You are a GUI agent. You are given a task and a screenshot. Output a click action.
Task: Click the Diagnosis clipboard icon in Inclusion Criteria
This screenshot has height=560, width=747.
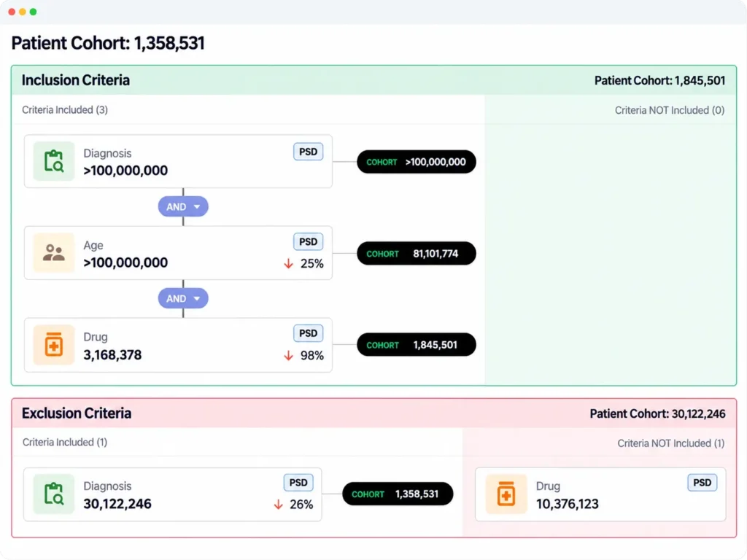[x=54, y=161]
